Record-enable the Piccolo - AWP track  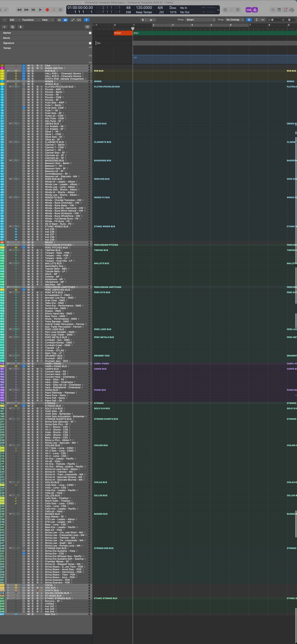click(x=37, y=89)
